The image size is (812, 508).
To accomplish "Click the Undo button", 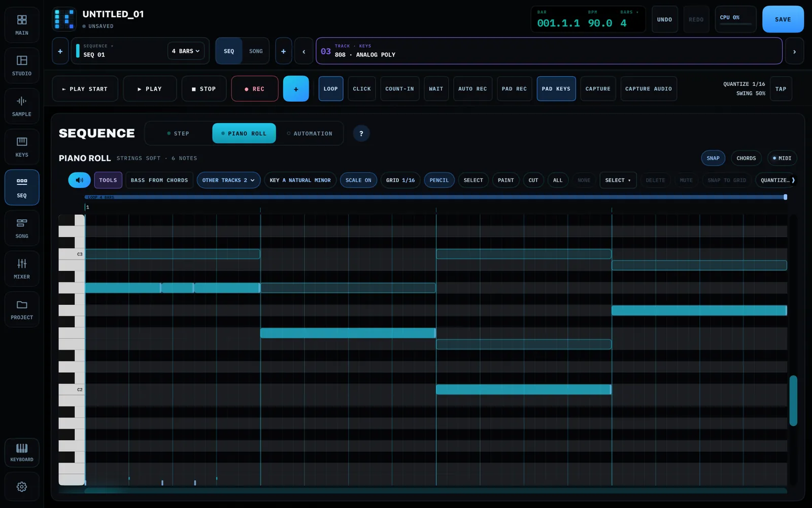I will [664, 19].
